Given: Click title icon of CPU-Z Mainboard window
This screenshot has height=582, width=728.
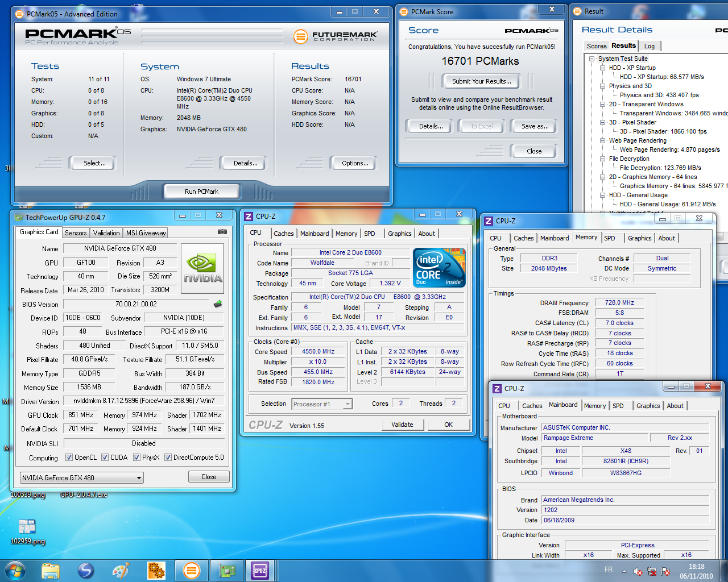Looking at the screenshot, I should point(497,388).
